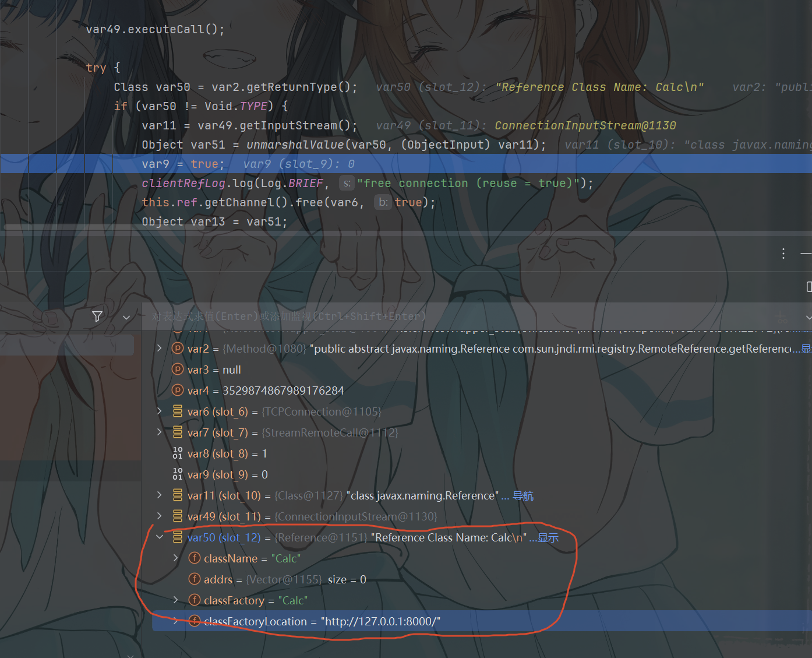The height and width of the screenshot is (658, 812).
Task: Select the var3 = null row
Action: 476,370
